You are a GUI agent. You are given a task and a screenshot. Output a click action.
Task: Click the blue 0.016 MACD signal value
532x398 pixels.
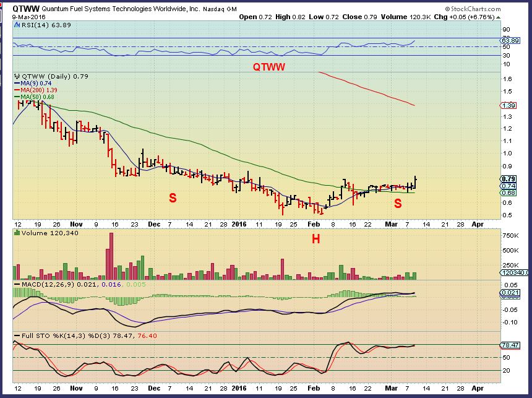(111, 284)
